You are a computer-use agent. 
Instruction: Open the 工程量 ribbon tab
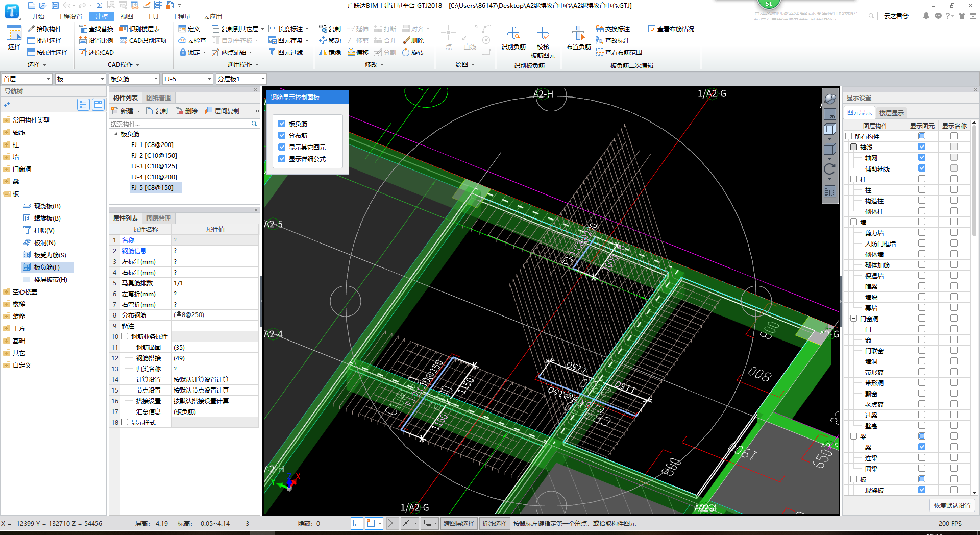(x=181, y=16)
